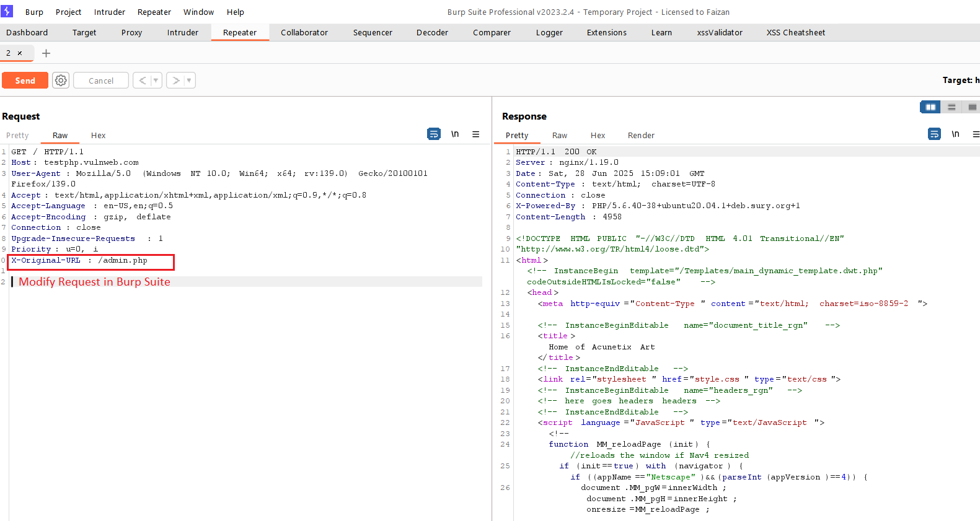This screenshot has height=521, width=980.
Task: Open the xssValidator tab
Action: (x=720, y=32)
